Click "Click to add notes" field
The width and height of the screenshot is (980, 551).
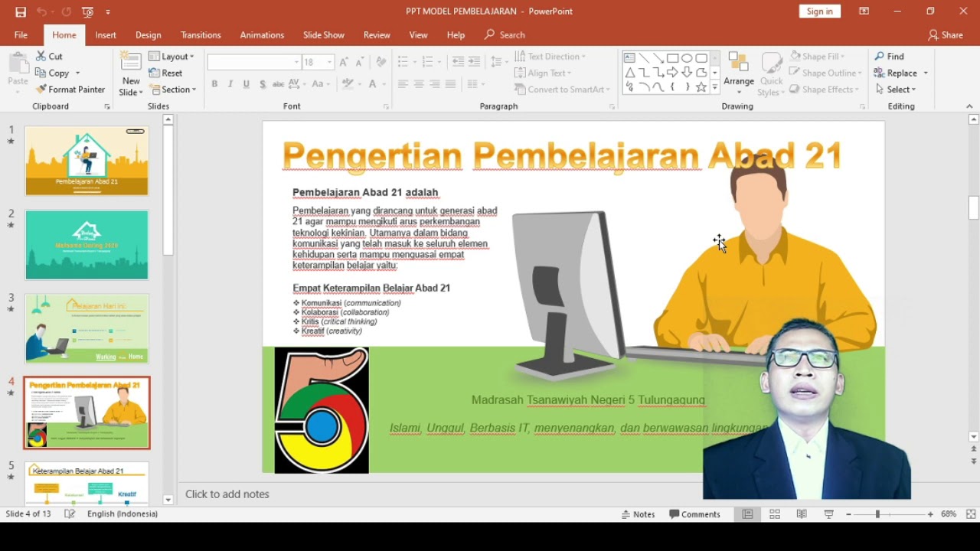pyautogui.click(x=227, y=494)
